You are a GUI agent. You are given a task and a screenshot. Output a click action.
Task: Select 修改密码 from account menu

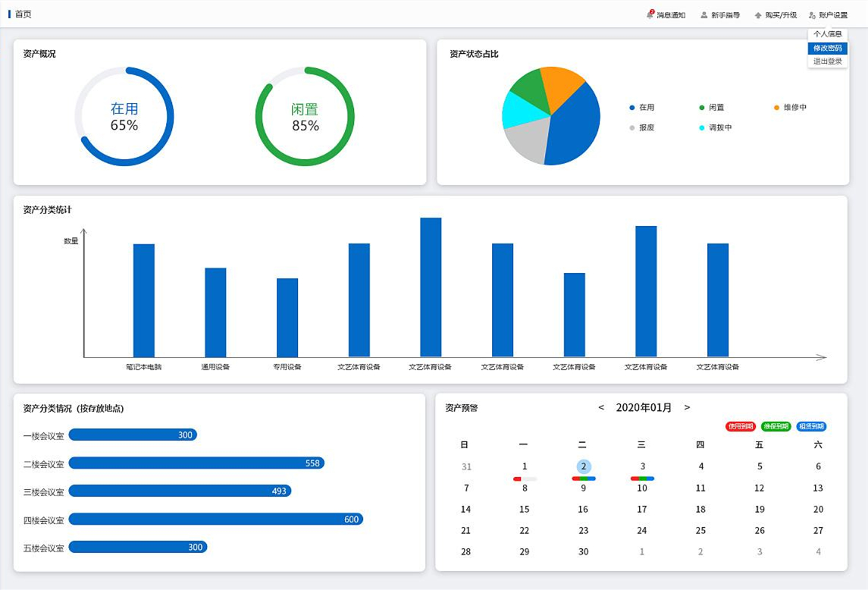tap(828, 48)
